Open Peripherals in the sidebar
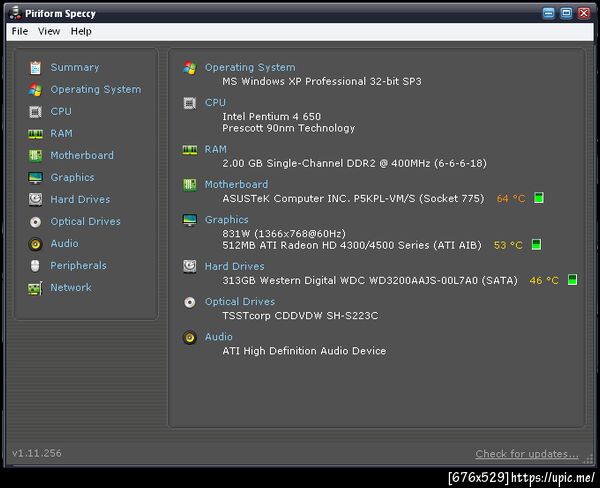 coord(78,266)
